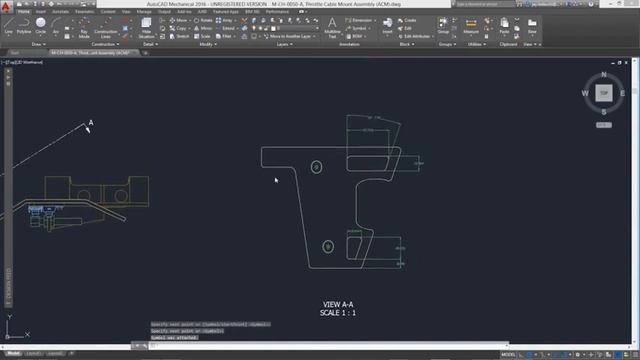The image size is (640, 360).
Task: Click W on the ViewCube compass
Action: pos(585,93)
